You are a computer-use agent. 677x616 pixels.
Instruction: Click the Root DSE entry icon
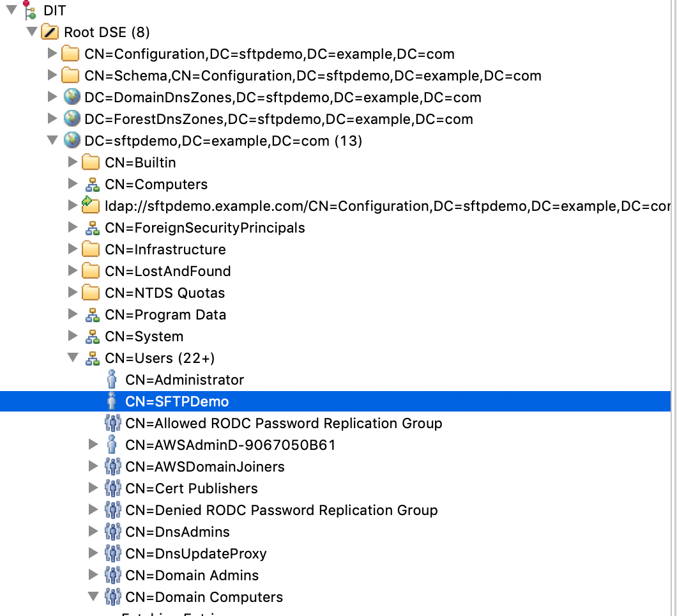click(x=50, y=32)
